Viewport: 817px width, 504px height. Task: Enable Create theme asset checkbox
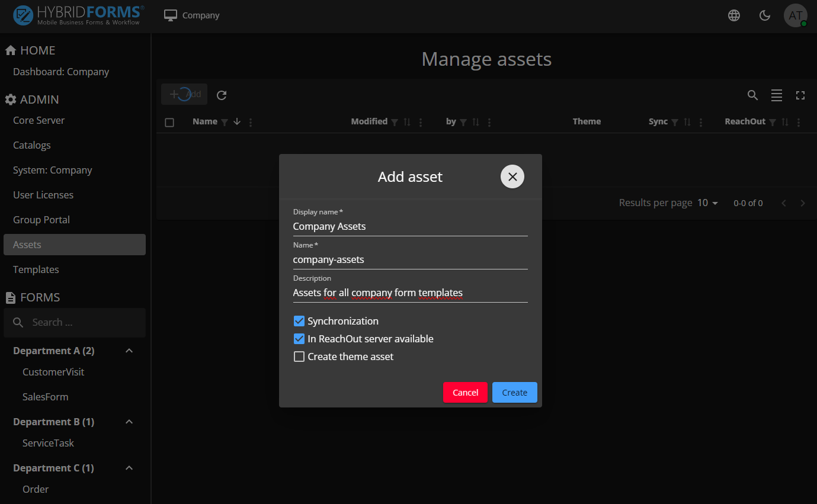(299, 357)
